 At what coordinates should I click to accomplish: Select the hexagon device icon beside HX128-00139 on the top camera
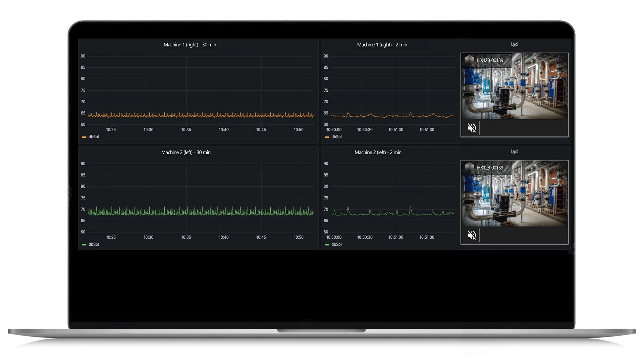pos(469,60)
